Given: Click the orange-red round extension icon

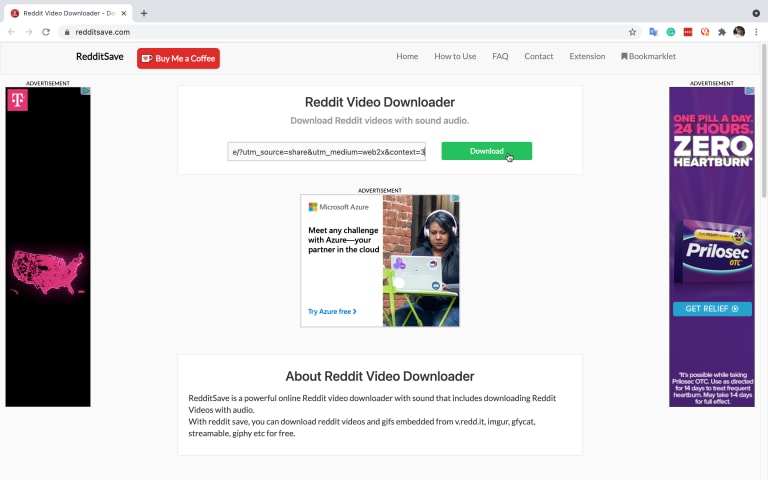Looking at the screenshot, I should click(x=705, y=32).
